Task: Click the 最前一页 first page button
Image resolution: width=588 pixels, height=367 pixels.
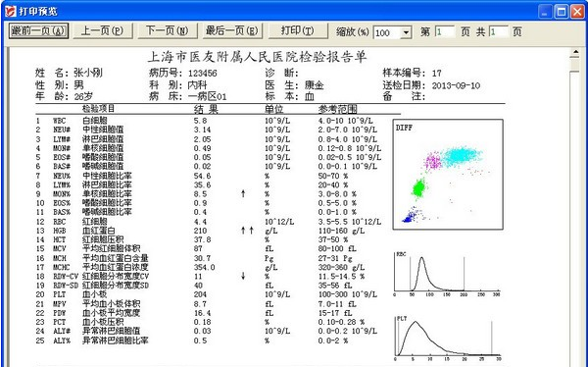Action: [38, 30]
